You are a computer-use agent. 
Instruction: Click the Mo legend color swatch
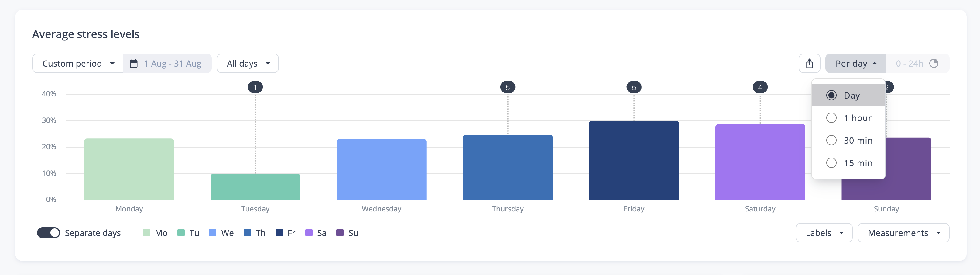click(146, 233)
